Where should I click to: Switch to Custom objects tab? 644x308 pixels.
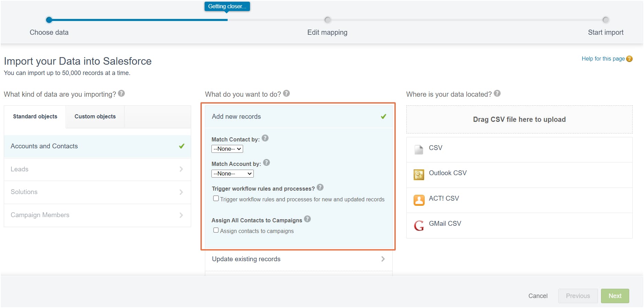click(95, 117)
